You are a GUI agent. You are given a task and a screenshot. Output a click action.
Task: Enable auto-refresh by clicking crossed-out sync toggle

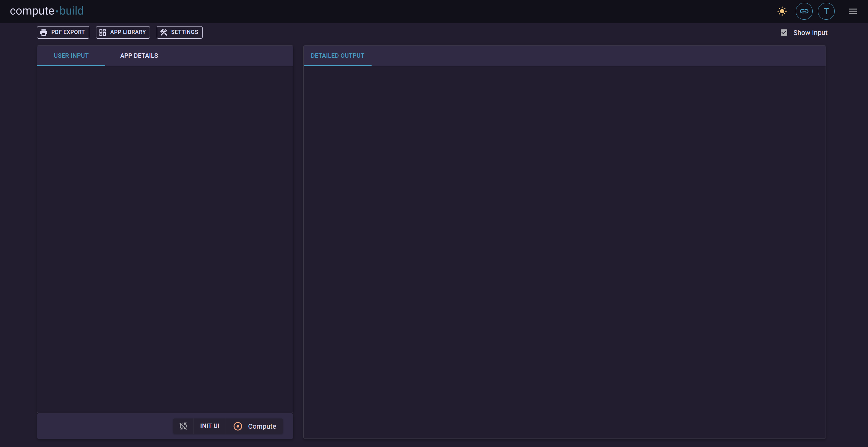coord(183,426)
